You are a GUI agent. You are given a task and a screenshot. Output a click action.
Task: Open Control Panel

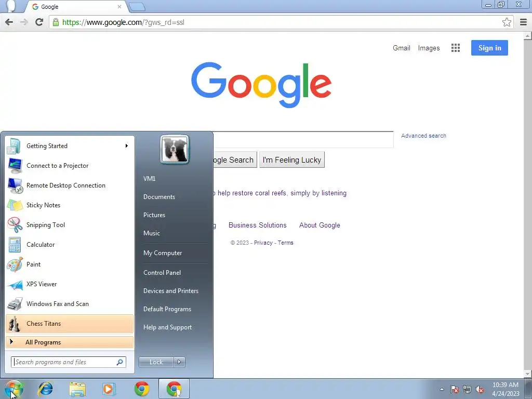162,273
